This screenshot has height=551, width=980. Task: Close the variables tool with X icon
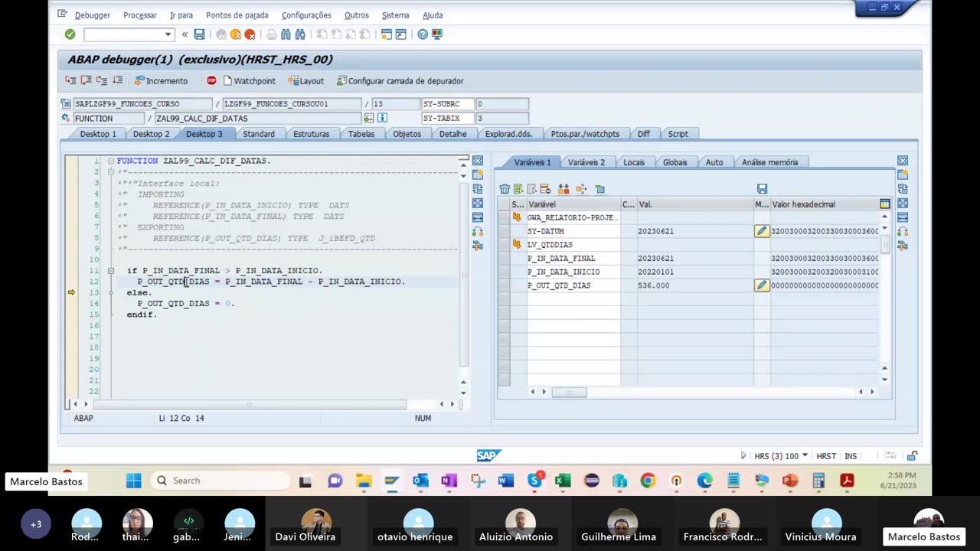[x=903, y=161]
